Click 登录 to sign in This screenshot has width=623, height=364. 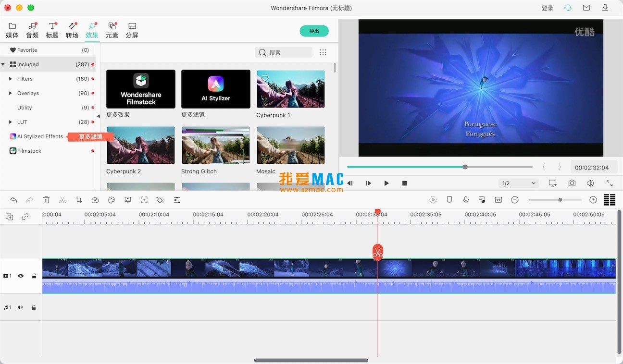[548, 8]
